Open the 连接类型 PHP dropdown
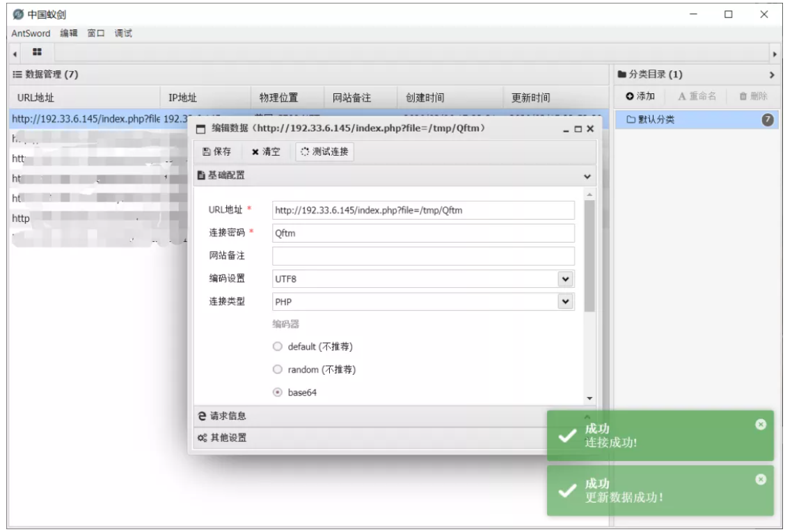Image resolution: width=792 pixels, height=532 pixels. [565, 301]
